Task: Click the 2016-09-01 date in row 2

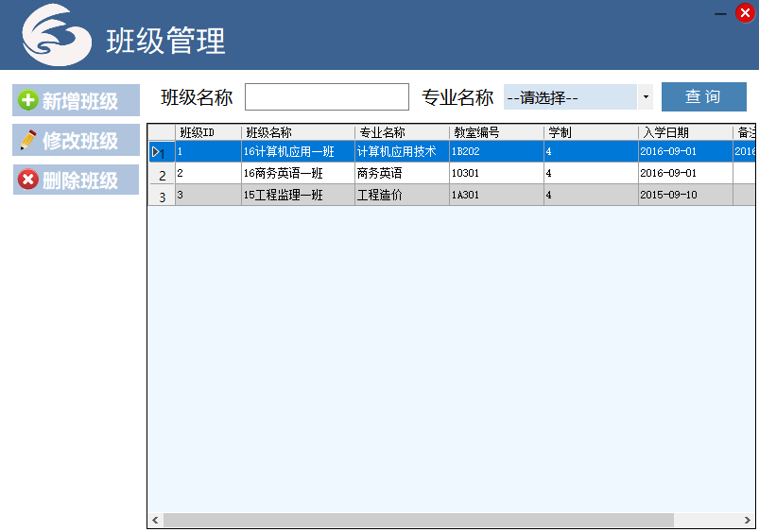Action: [685, 173]
